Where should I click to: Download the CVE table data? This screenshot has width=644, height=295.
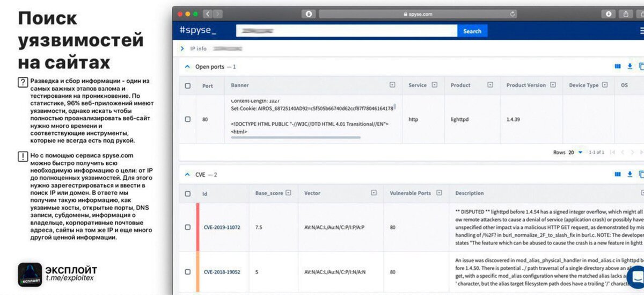630,175
